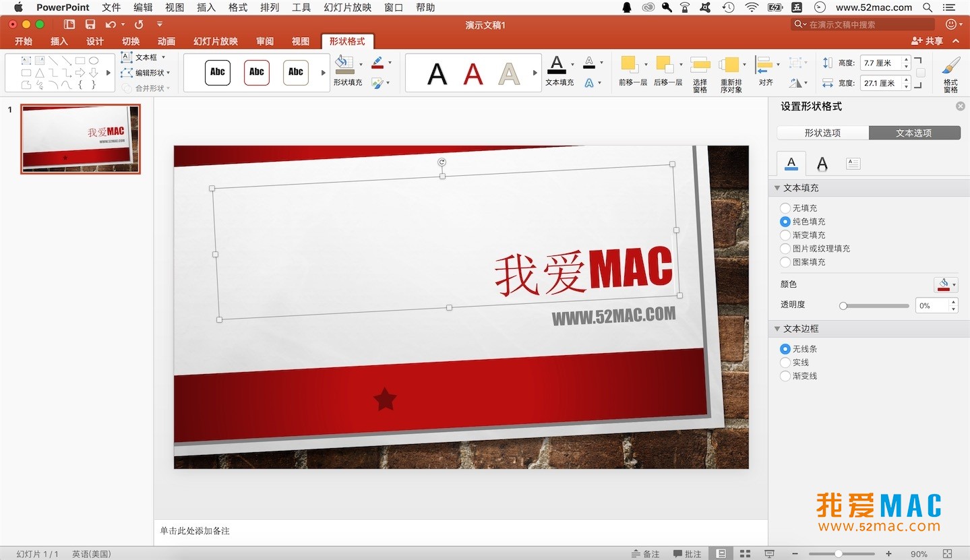Click the text outline A icon

click(x=588, y=63)
